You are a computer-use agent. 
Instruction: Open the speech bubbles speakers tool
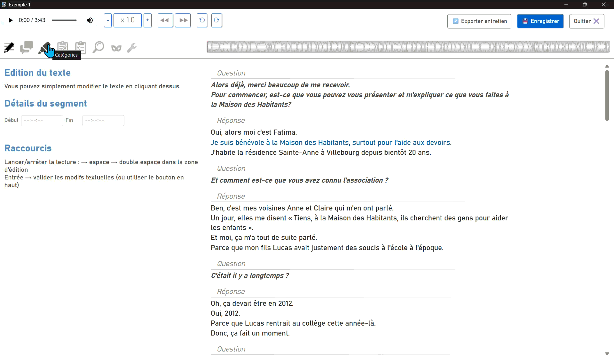click(x=27, y=48)
